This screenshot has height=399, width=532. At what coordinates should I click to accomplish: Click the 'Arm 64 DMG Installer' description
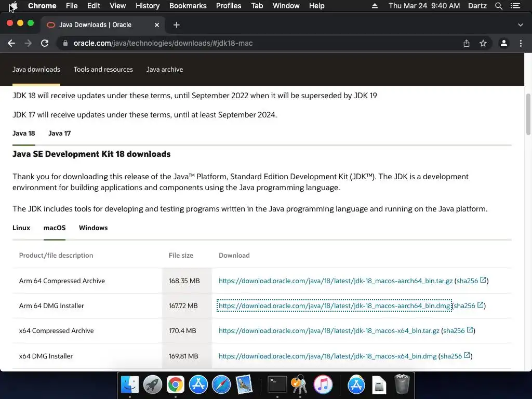tap(51, 305)
